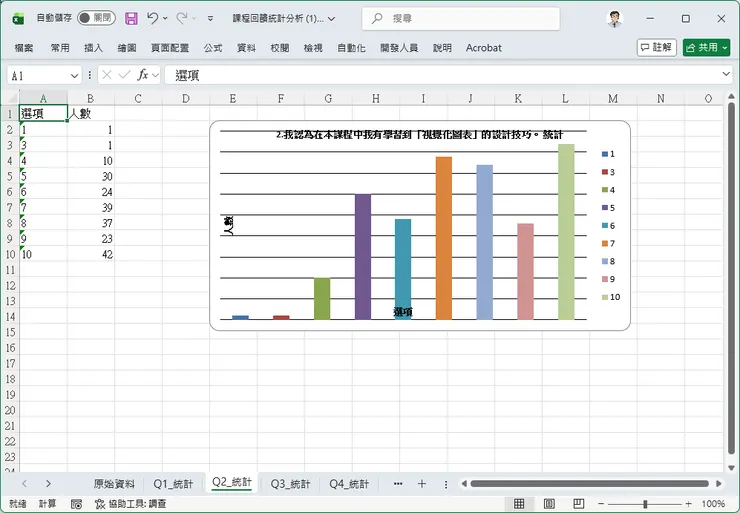
Task: Show more sheets with the ellipsis
Action: [398, 484]
